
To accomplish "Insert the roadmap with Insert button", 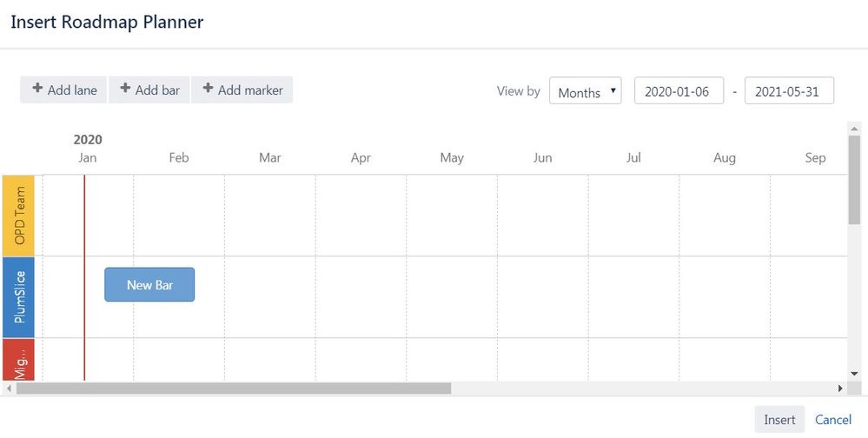I will (x=779, y=420).
